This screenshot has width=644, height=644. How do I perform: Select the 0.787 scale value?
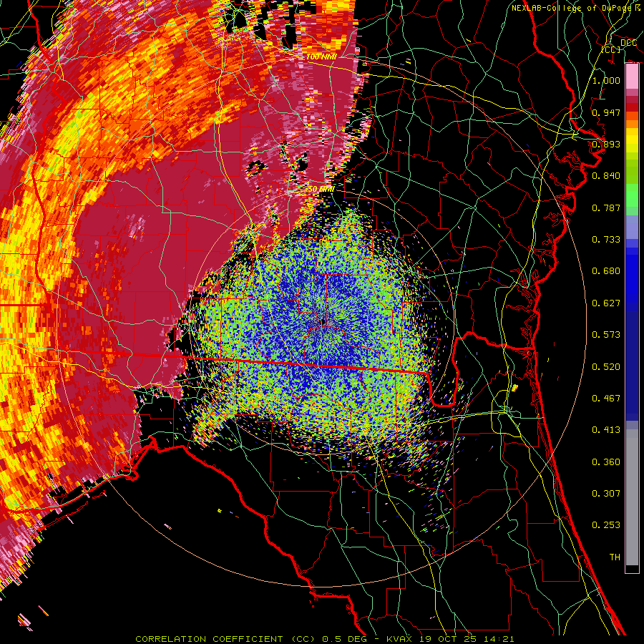coord(606,208)
